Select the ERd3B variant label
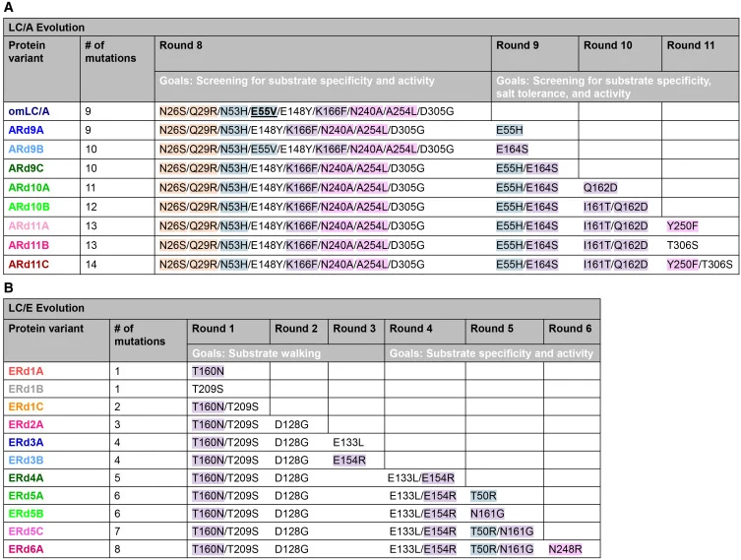The image size is (741, 560). coord(26,461)
